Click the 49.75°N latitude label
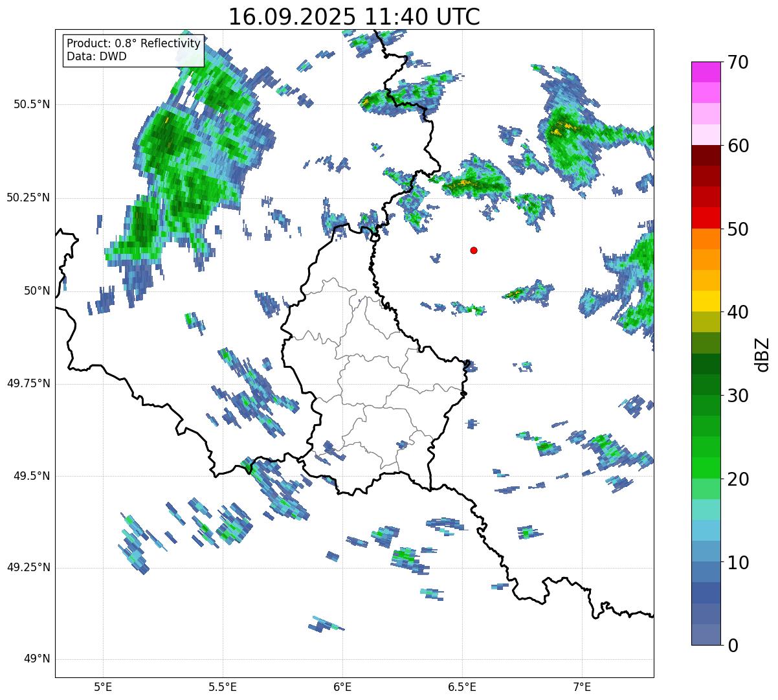Screen dimensions: 778x700 (28, 383)
